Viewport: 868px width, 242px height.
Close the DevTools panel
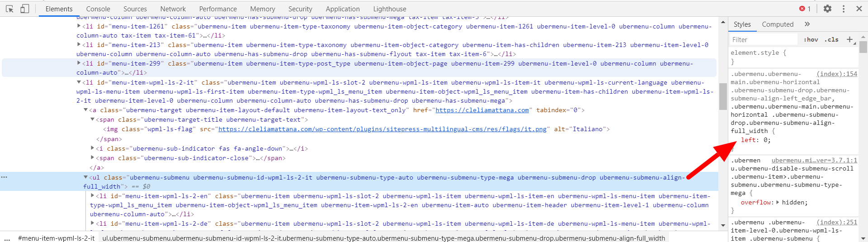[x=859, y=9]
